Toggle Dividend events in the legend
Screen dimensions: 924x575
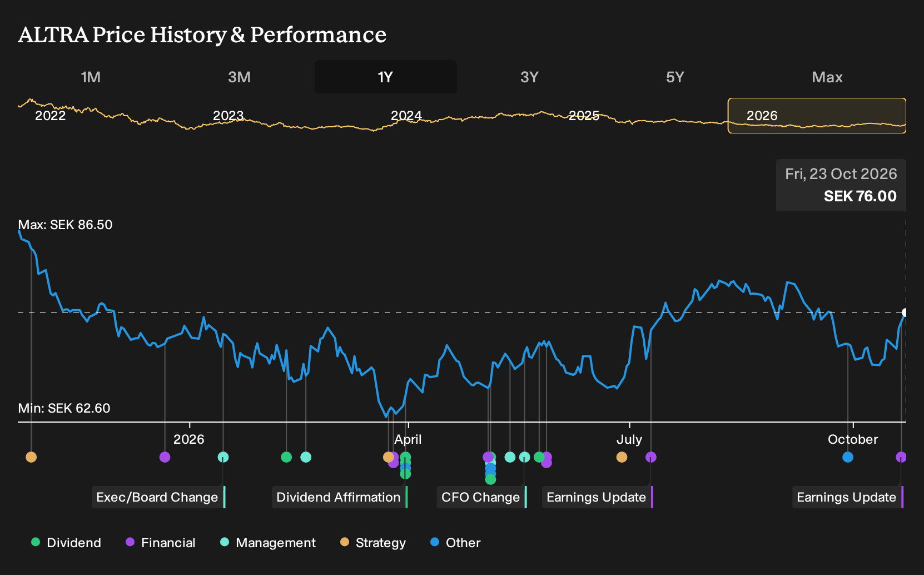tap(66, 543)
